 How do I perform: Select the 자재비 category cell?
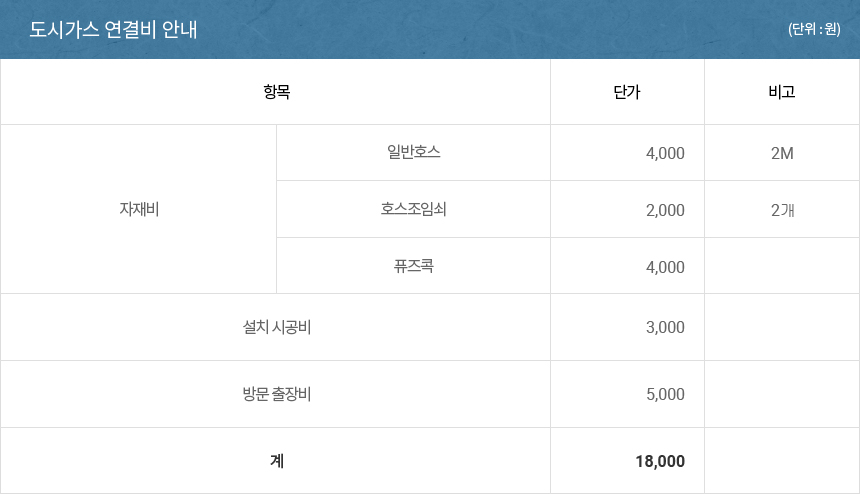click(139, 209)
